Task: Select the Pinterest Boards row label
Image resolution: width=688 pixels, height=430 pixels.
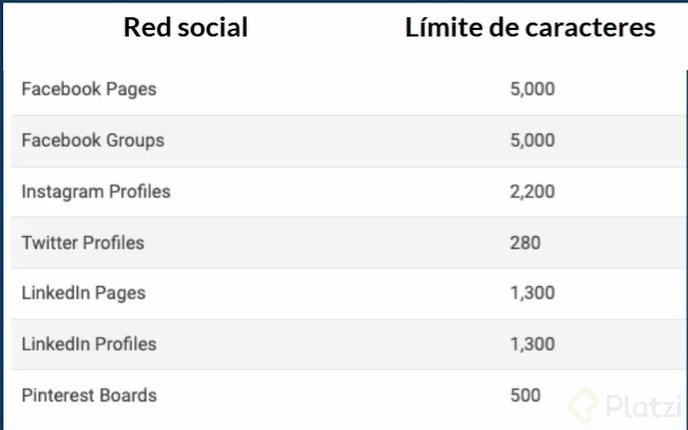Action: click(89, 395)
